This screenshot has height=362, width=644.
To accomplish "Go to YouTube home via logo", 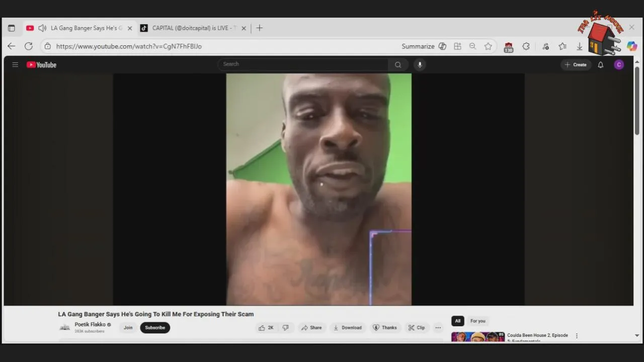I will [41, 65].
